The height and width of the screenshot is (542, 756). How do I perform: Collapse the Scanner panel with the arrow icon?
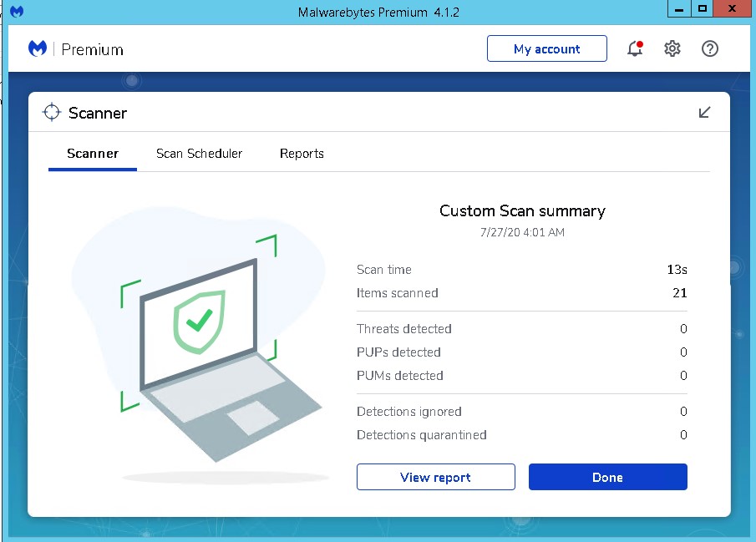pos(704,113)
